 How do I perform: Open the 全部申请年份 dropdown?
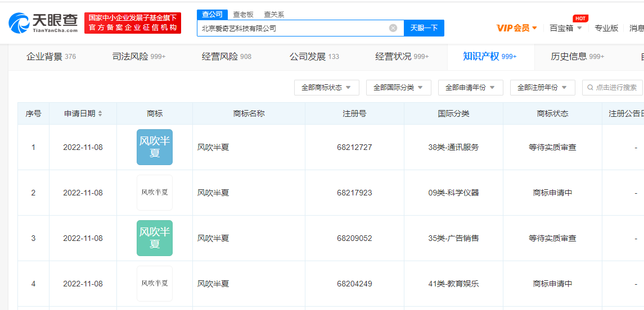point(471,88)
